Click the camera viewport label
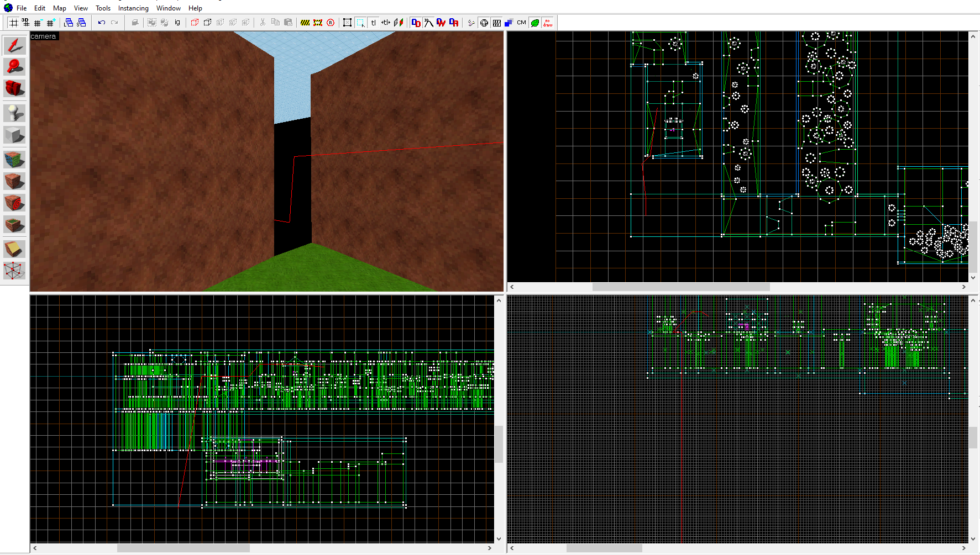The width and height of the screenshot is (980, 555). coord(44,36)
